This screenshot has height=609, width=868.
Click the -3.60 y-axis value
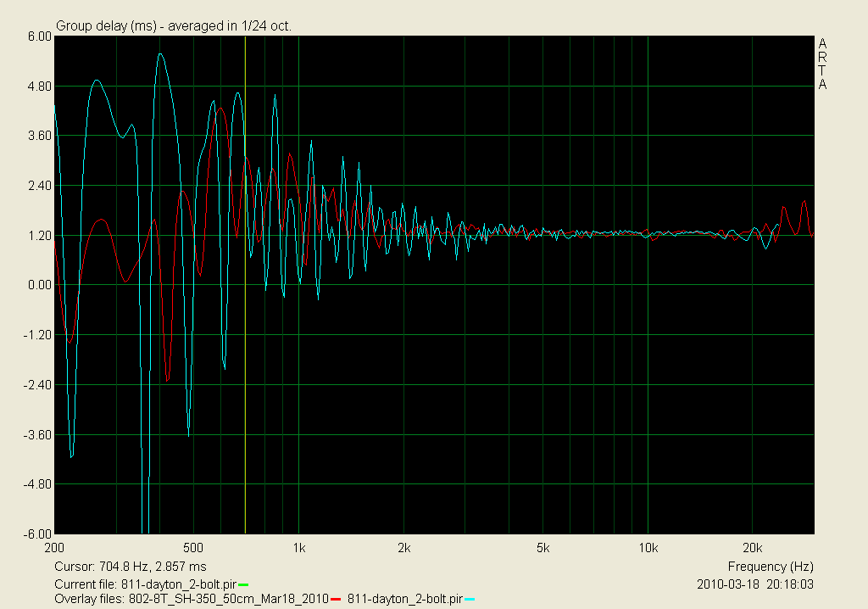[37, 434]
